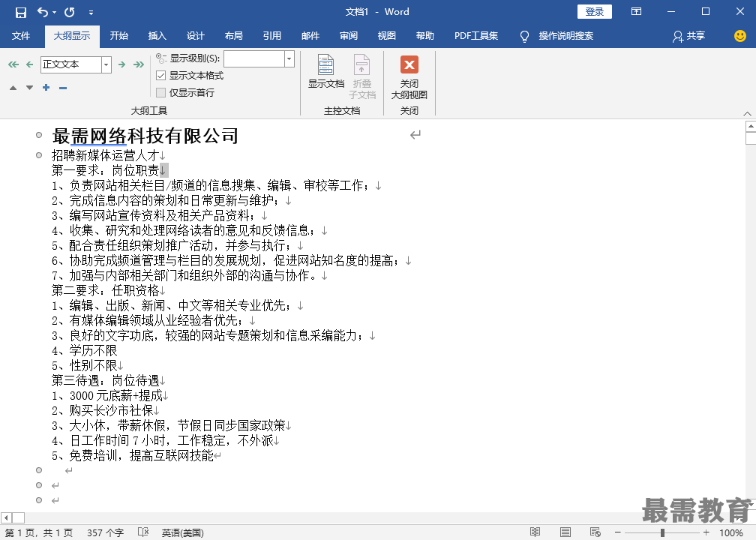756x540 pixels.
Task: Open the 插入 ribbon tab
Action: click(x=157, y=36)
